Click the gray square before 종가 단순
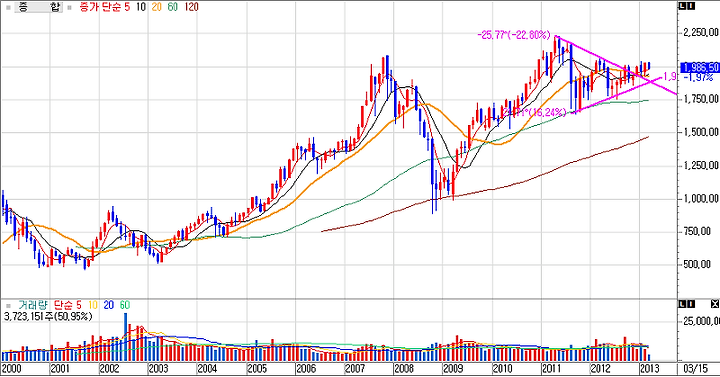Screen dimensions: 720x377 [x=70, y=7]
